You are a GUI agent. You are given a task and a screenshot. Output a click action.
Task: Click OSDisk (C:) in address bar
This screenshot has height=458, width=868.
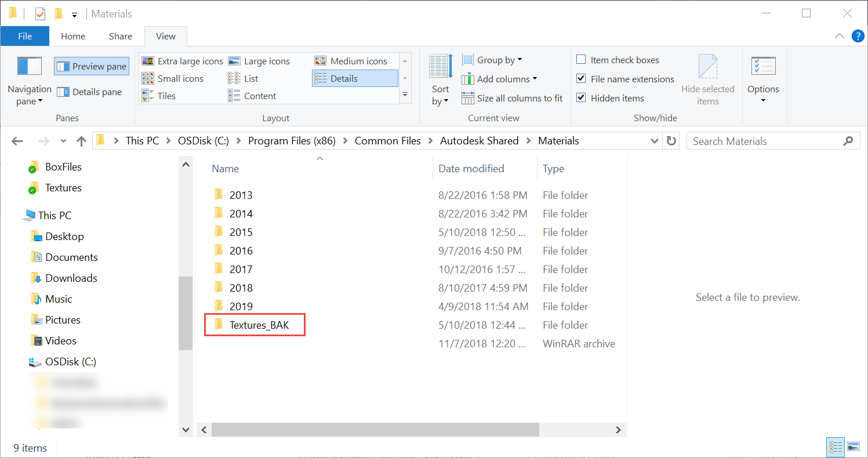click(204, 141)
